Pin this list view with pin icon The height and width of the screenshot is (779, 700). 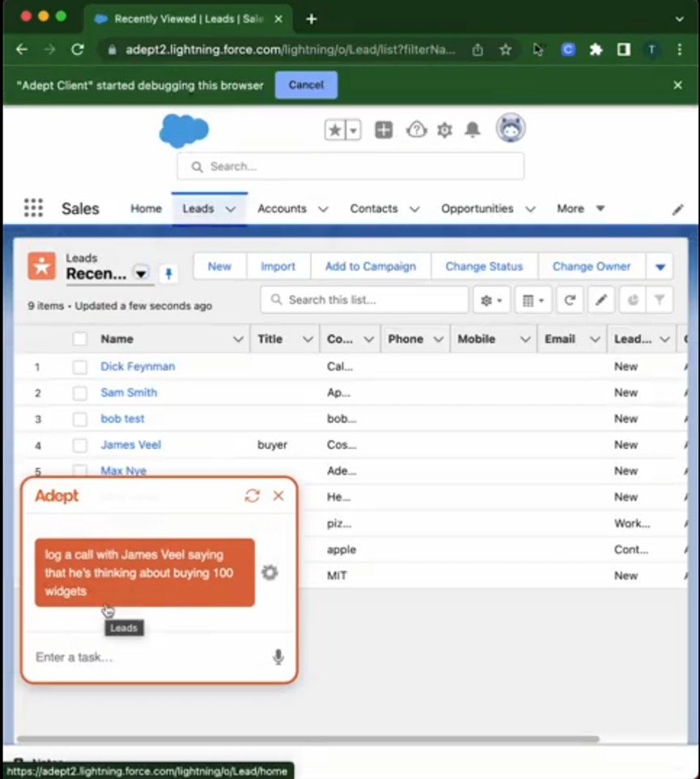point(168,274)
